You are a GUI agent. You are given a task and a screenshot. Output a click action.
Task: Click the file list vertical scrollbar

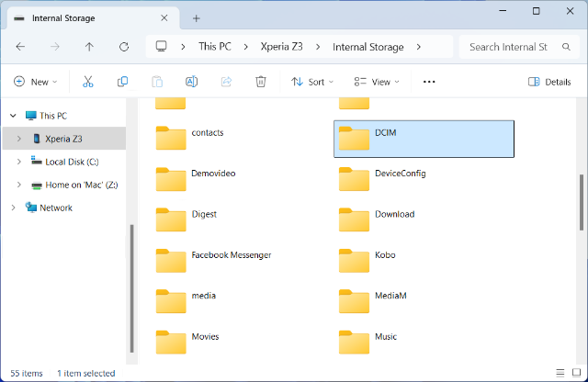pos(582,202)
